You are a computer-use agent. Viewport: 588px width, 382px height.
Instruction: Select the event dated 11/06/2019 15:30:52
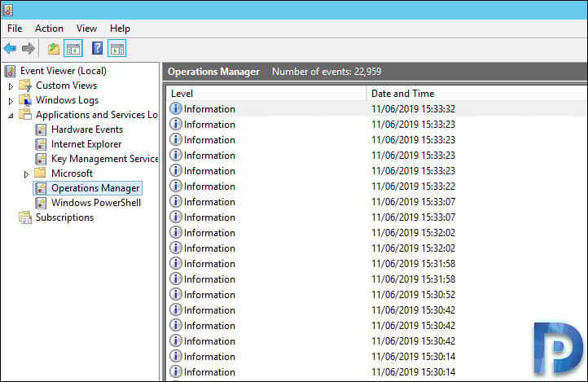[376, 294]
